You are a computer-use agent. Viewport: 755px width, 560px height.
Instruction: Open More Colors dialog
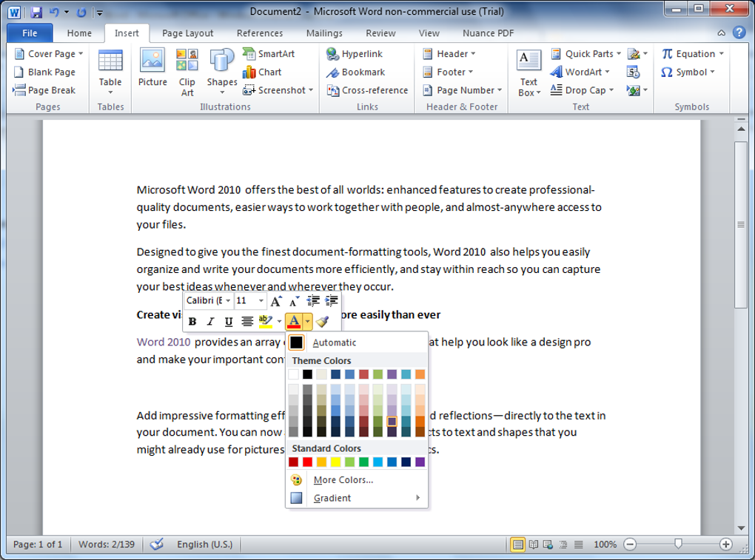point(357,479)
